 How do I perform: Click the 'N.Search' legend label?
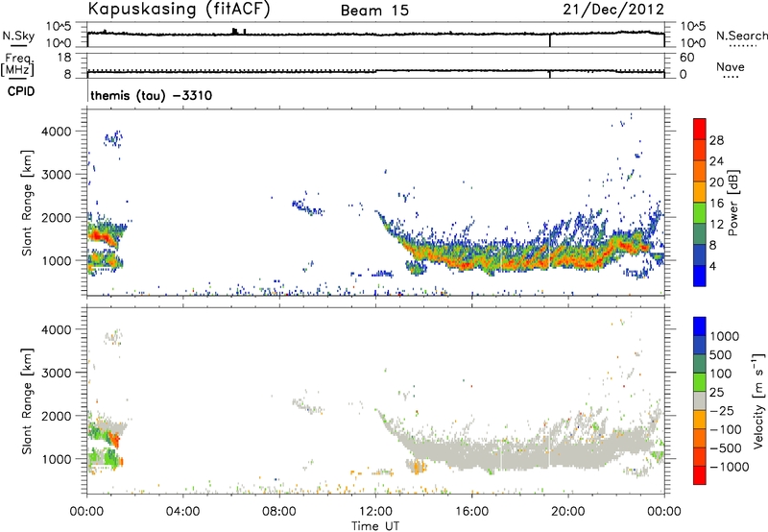[741, 36]
